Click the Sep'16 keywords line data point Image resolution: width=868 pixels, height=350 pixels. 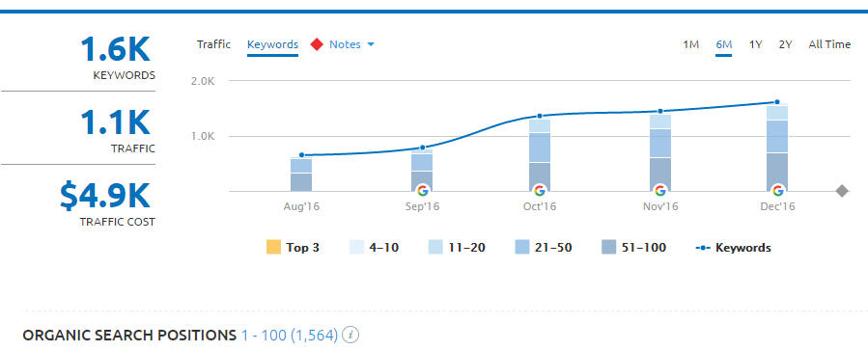click(422, 148)
